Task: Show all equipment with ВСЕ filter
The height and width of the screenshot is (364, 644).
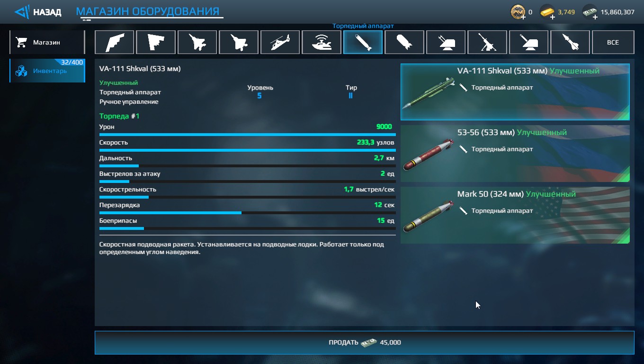Action: tap(613, 42)
